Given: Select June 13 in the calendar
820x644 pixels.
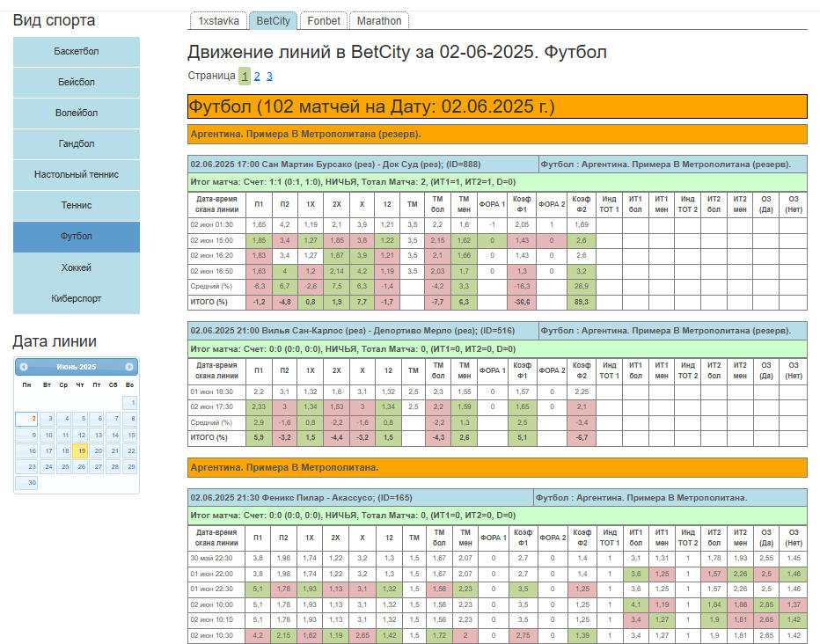Looking at the screenshot, I should click(x=96, y=435).
